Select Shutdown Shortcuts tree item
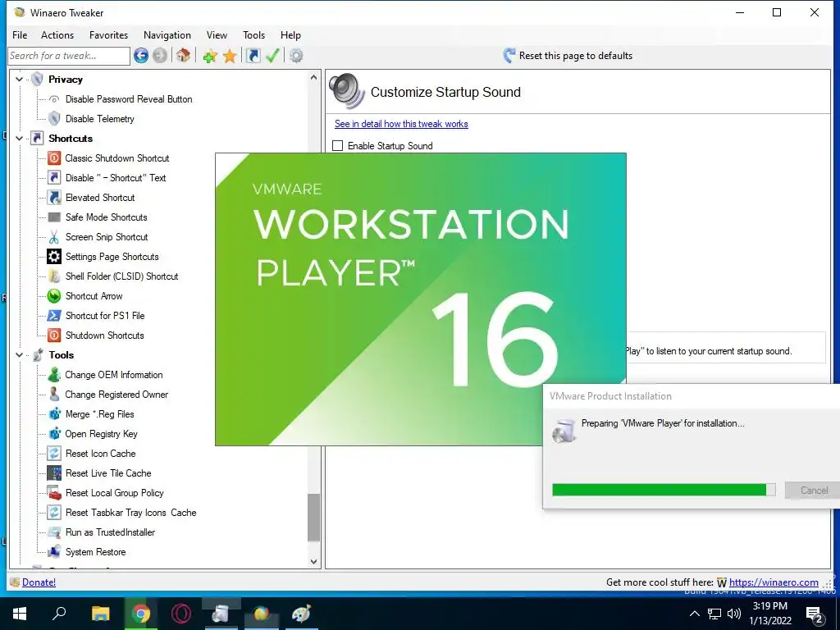This screenshot has height=630, width=840. pyautogui.click(x=104, y=336)
